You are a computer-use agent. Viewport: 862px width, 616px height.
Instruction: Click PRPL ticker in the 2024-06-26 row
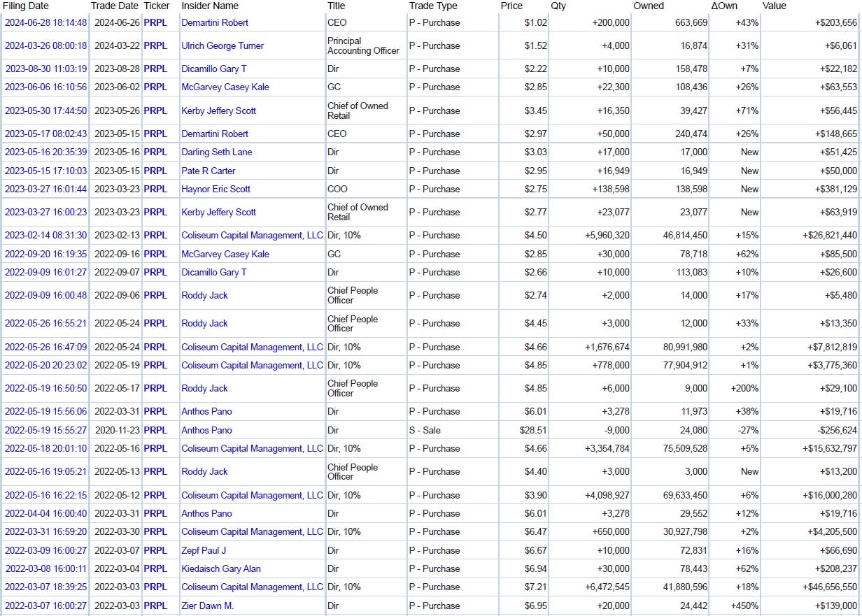pos(155,22)
